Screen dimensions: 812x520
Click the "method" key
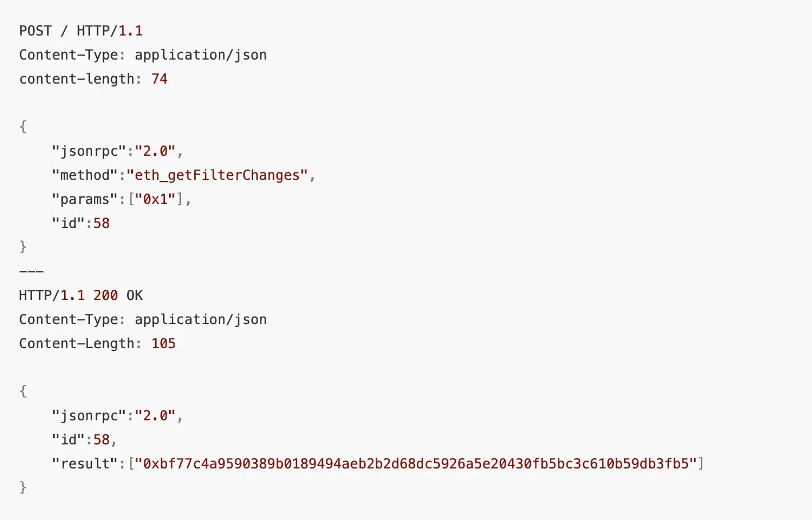click(85, 175)
